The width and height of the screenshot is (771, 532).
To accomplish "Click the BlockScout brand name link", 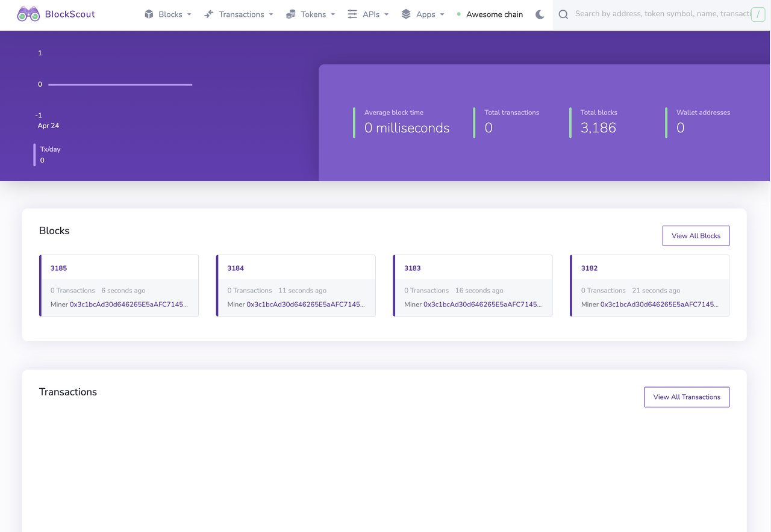I will (70, 14).
